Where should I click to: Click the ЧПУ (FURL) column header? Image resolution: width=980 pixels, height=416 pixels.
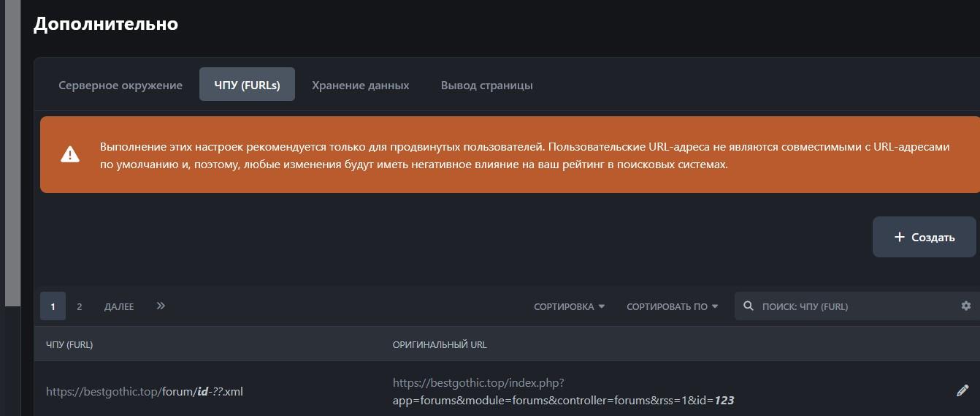[x=69, y=344]
